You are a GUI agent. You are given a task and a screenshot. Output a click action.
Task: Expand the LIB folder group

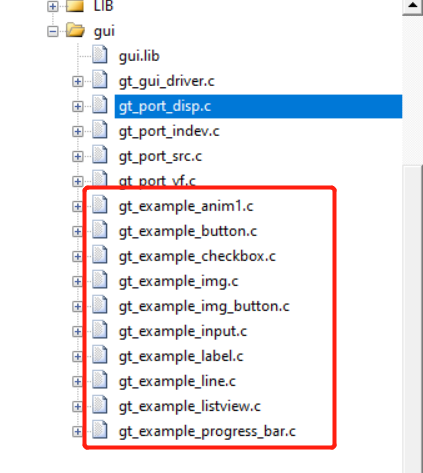click(53, 6)
